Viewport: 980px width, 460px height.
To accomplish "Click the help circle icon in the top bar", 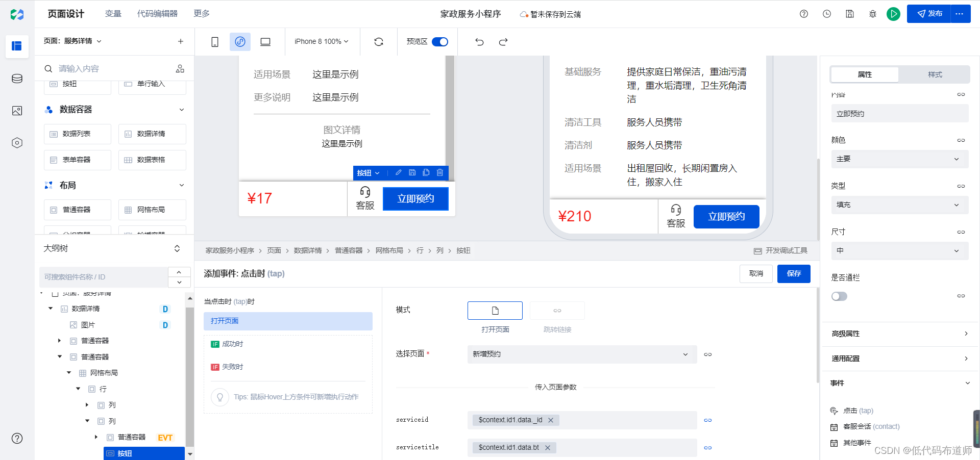I will pyautogui.click(x=804, y=14).
